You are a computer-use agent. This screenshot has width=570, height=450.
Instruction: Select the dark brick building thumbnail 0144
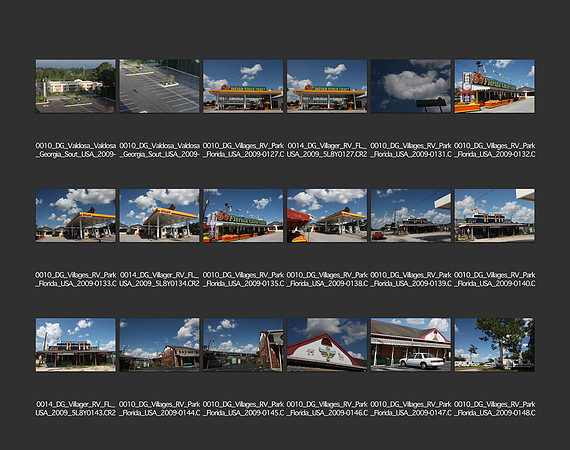[x=160, y=345]
